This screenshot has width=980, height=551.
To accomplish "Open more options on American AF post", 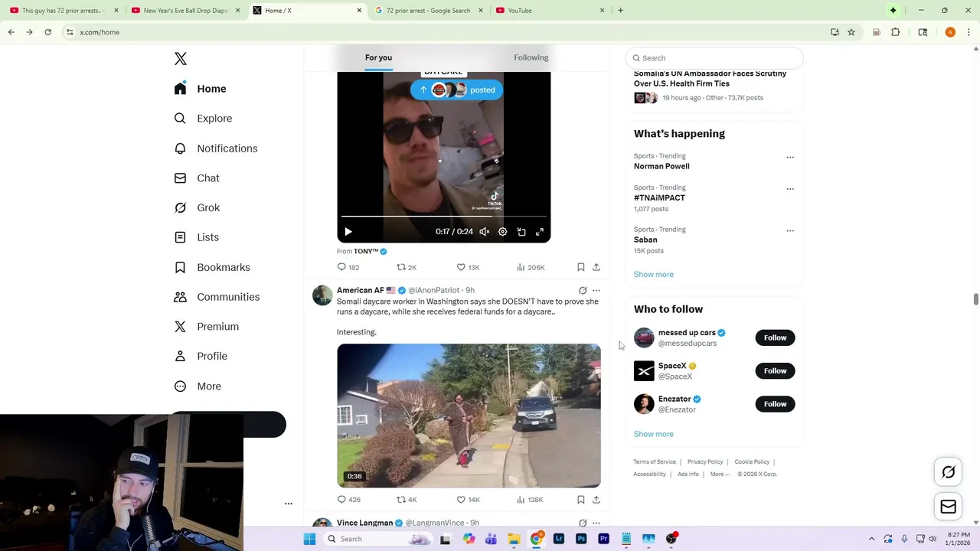I will 596,291.
